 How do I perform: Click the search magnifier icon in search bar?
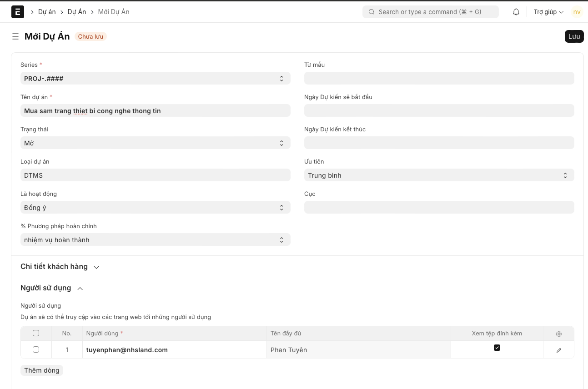tap(372, 12)
